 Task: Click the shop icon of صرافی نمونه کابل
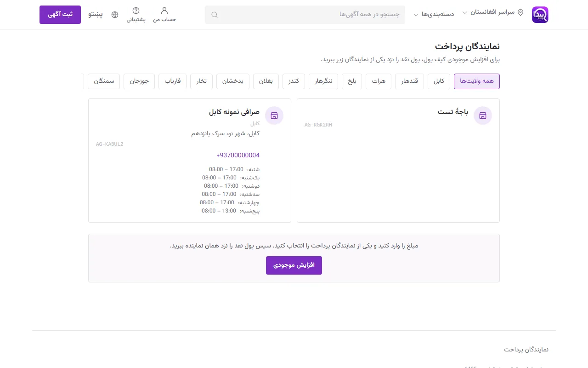pyautogui.click(x=274, y=115)
